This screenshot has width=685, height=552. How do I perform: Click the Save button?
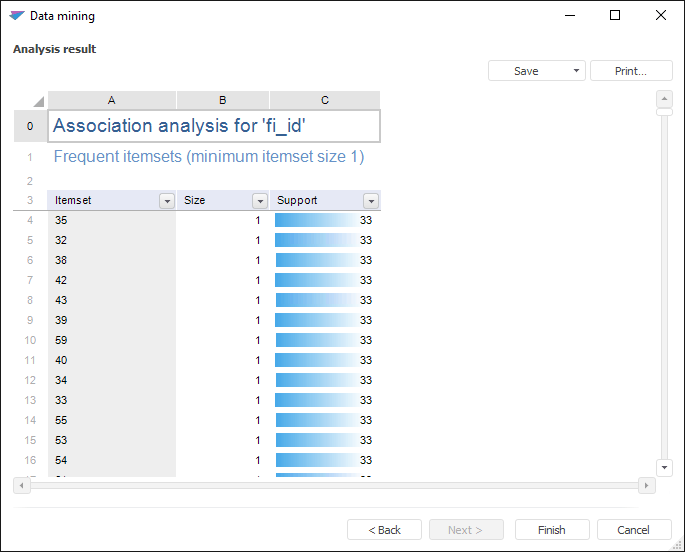[x=526, y=71]
